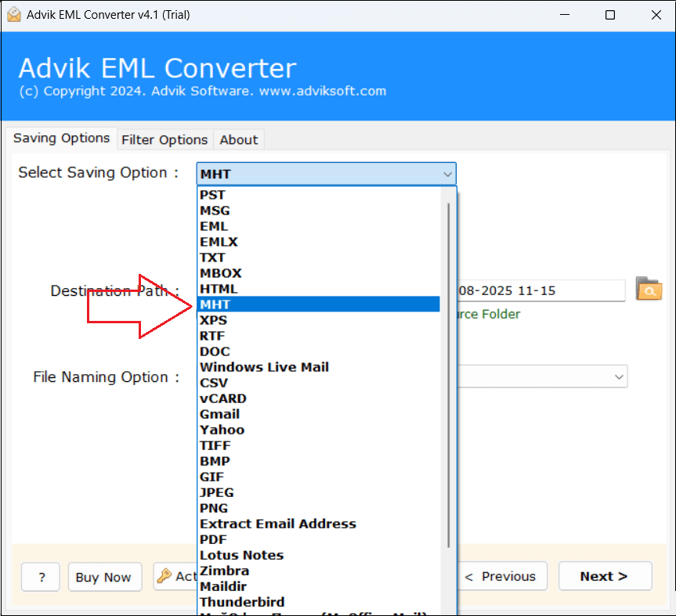The image size is (676, 616).
Task: Pick PDF from the dropdown list
Action: (x=318, y=539)
